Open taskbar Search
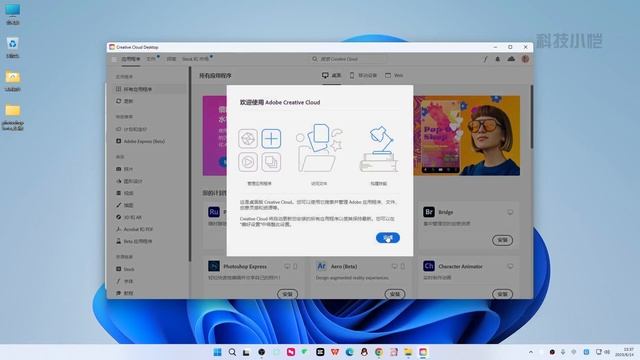The height and width of the screenshot is (360, 640). [x=232, y=352]
